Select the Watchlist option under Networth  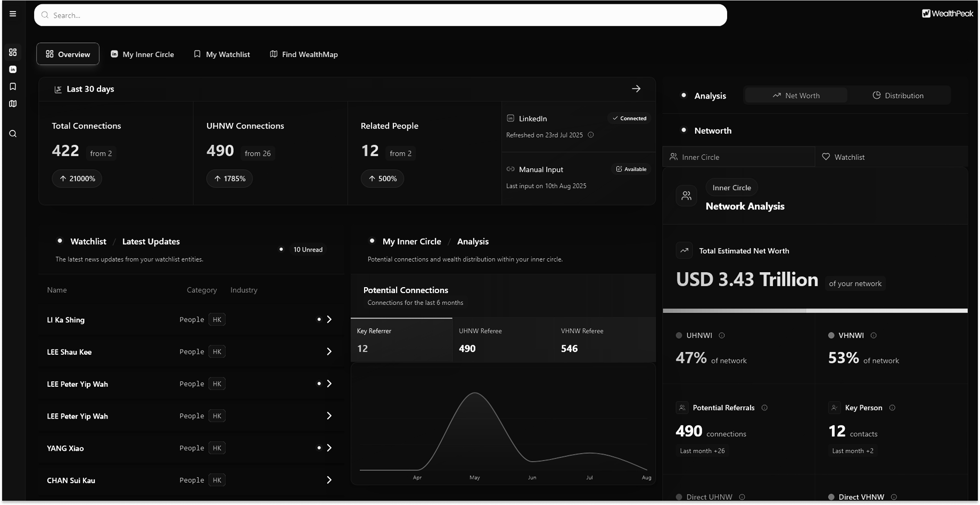point(891,157)
